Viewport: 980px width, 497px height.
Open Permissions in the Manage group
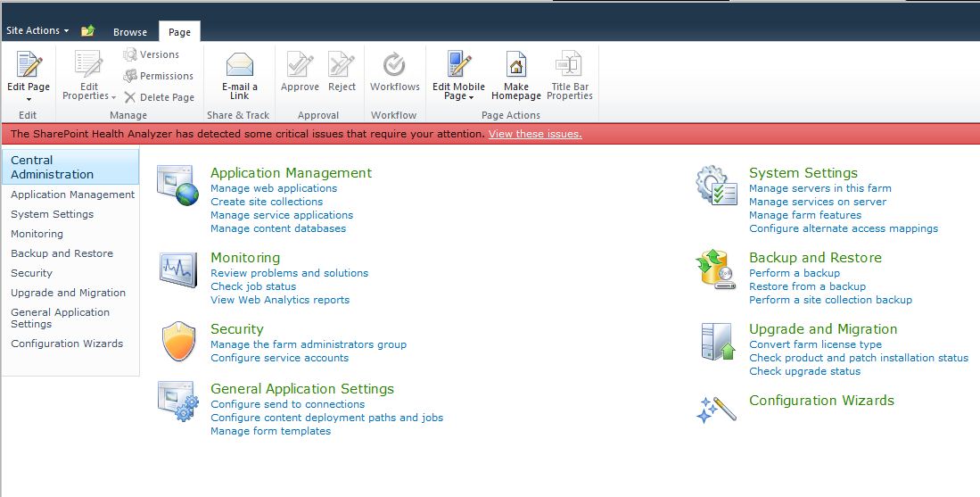(x=159, y=76)
